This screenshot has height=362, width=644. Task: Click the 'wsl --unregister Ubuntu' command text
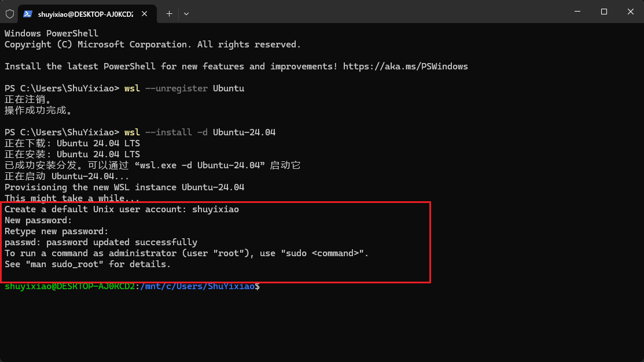click(x=185, y=88)
